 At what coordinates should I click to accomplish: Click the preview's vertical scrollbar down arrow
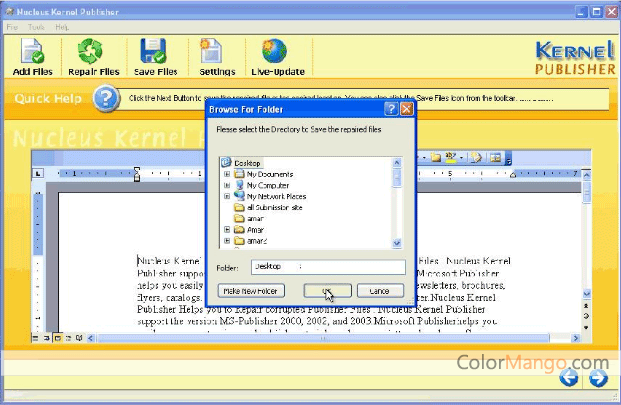pos(587,294)
